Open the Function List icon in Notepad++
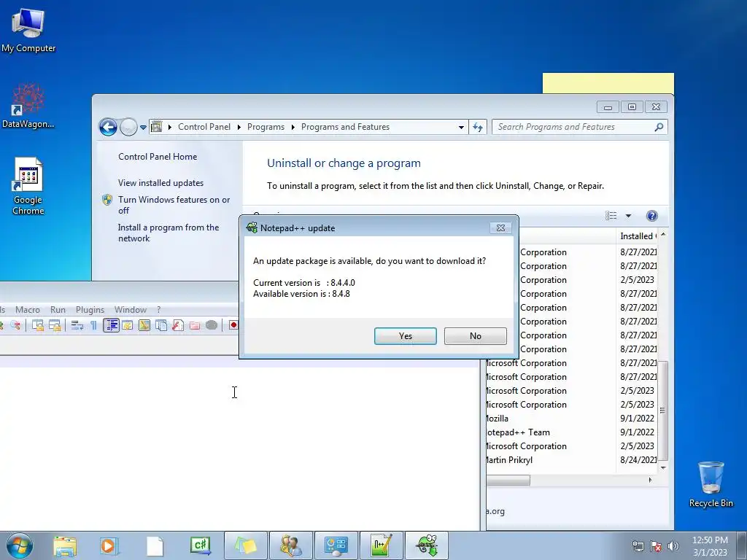This screenshot has height=560, width=747. [178, 325]
